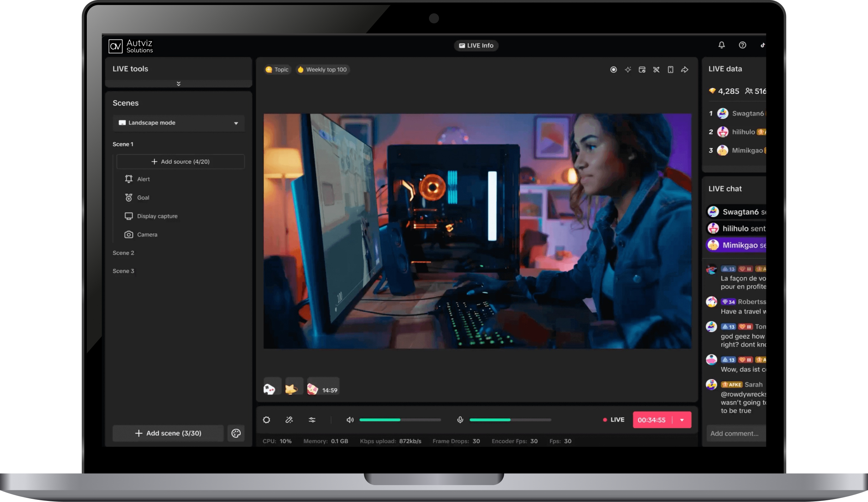
Task: Toggle the microphone mute icon
Action: 460,420
